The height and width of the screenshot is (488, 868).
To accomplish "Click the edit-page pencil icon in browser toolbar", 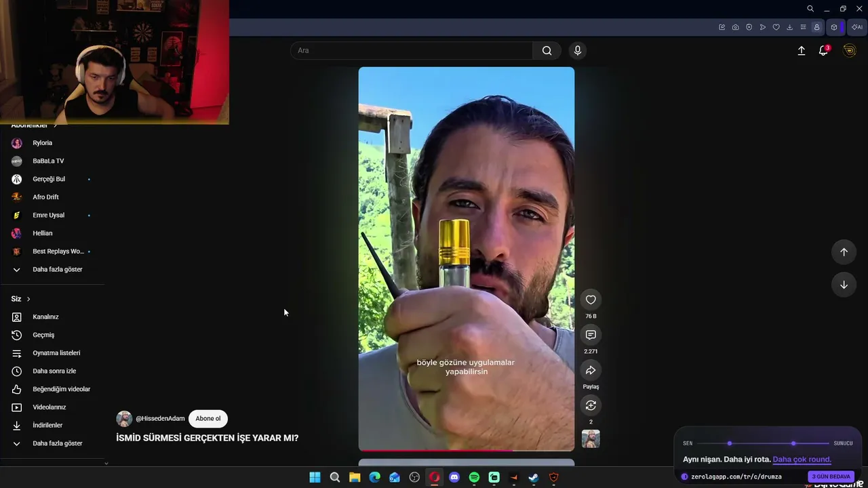I will point(722,27).
